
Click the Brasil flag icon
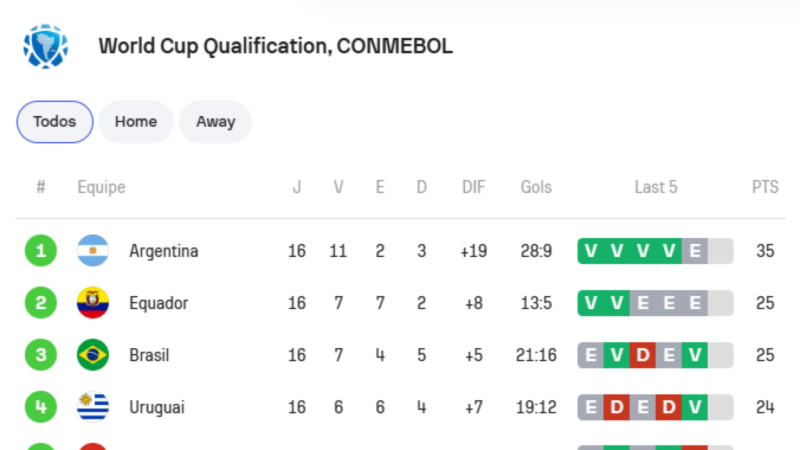tap(93, 355)
